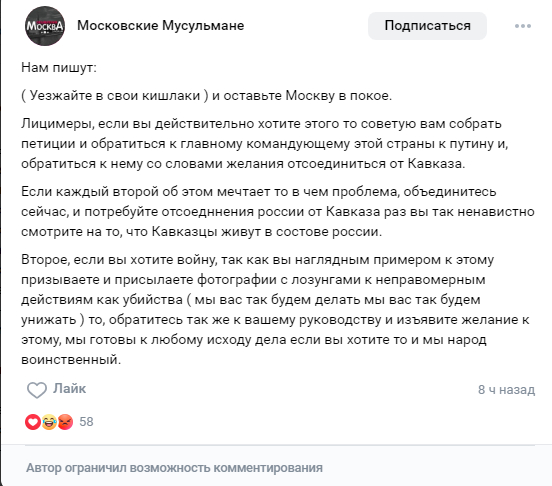The height and width of the screenshot is (486, 552).
Task: Open the Московские Мусульмане group page link
Action: point(161,26)
